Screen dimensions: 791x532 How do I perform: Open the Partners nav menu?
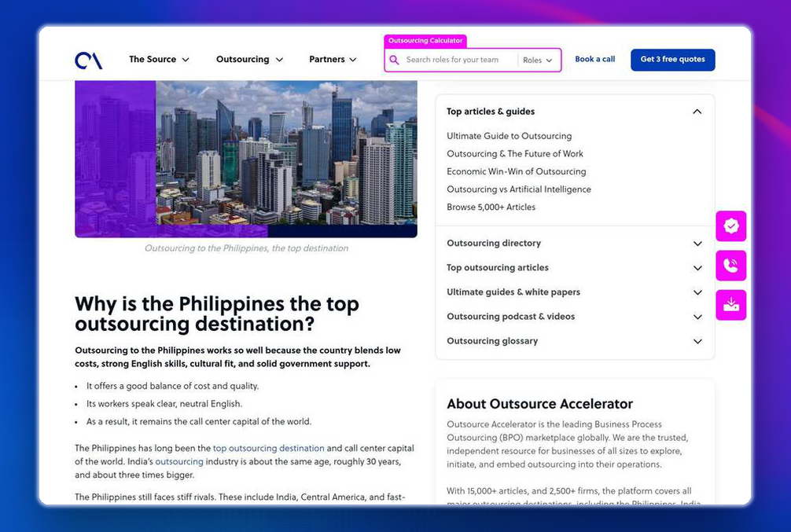(x=333, y=60)
